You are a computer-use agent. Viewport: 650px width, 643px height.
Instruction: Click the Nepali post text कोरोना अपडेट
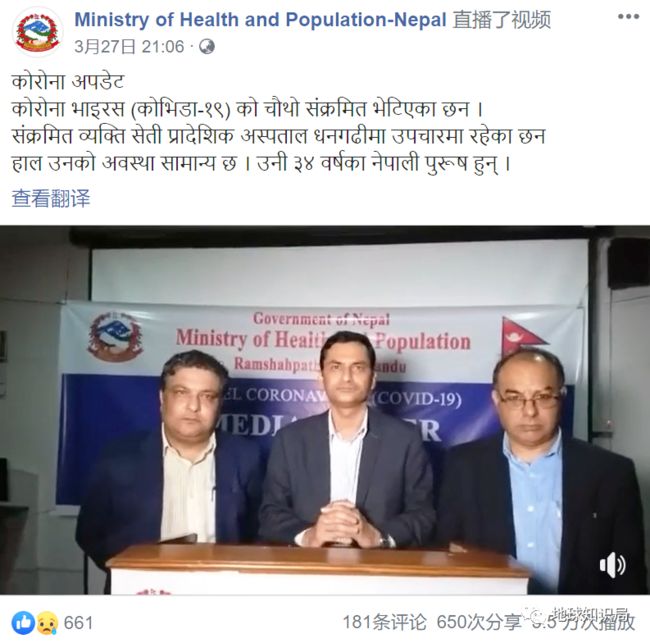tap(68, 82)
